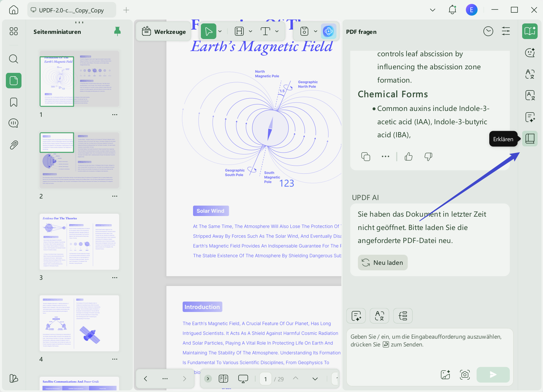Open the comments panel
This screenshot has height=392, width=543.
pos(14,123)
